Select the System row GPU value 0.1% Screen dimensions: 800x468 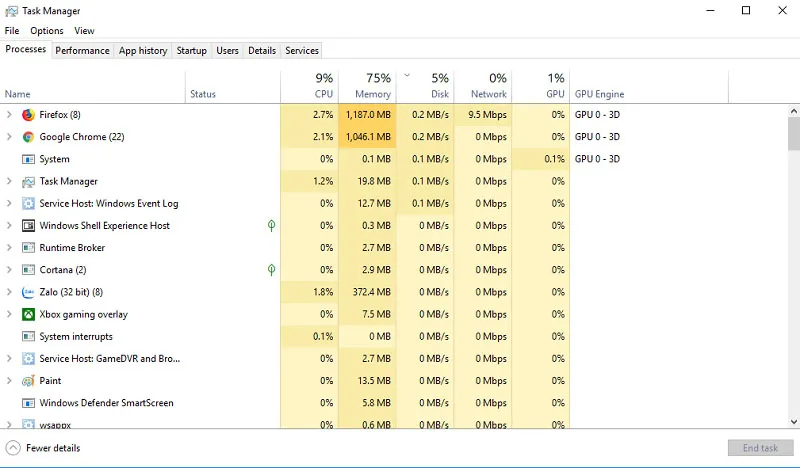[x=554, y=159]
